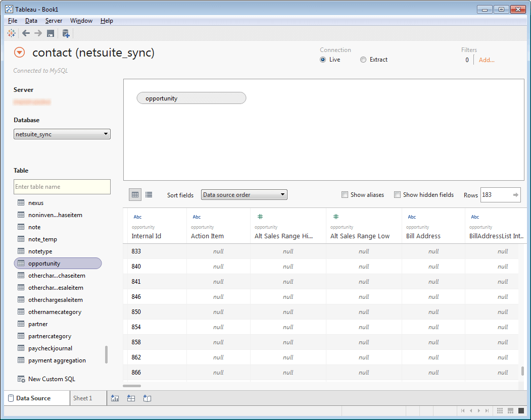Expand the data source name menu arrow
This screenshot has width=531, height=420.
point(19,52)
